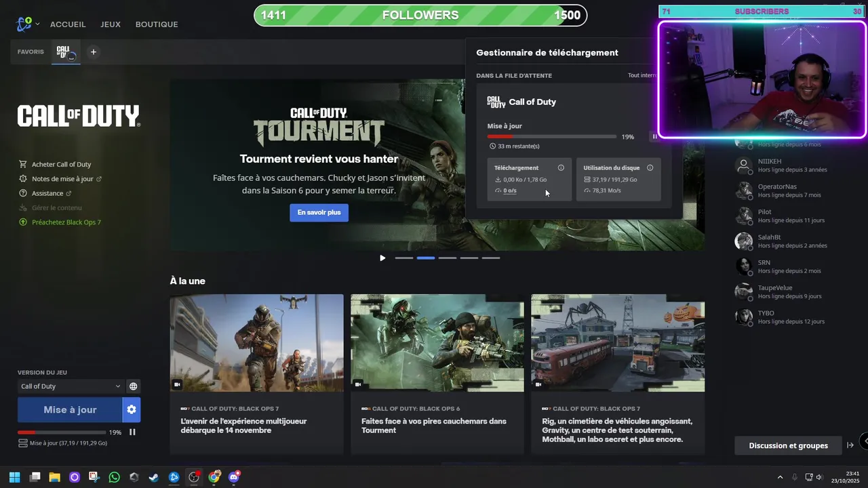The height and width of the screenshot is (488, 868).
Task: Collapse friends panel with arrow icon
Action: click(x=850, y=445)
